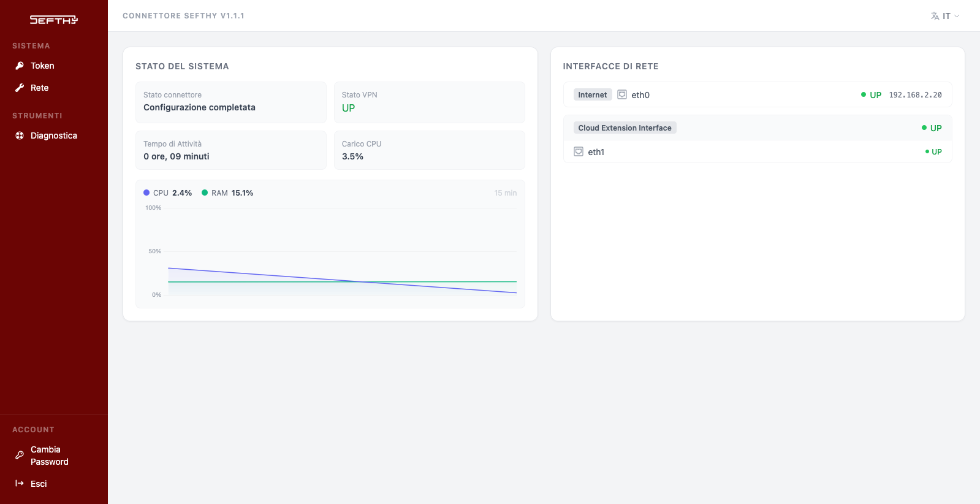Image resolution: width=980 pixels, height=504 pixels.
Task: Click the green RAM legend dot
Action: click(205, 193)
